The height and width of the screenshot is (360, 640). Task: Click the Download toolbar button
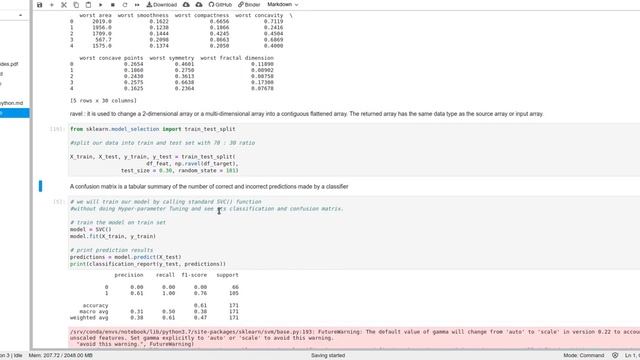point(162,4)
